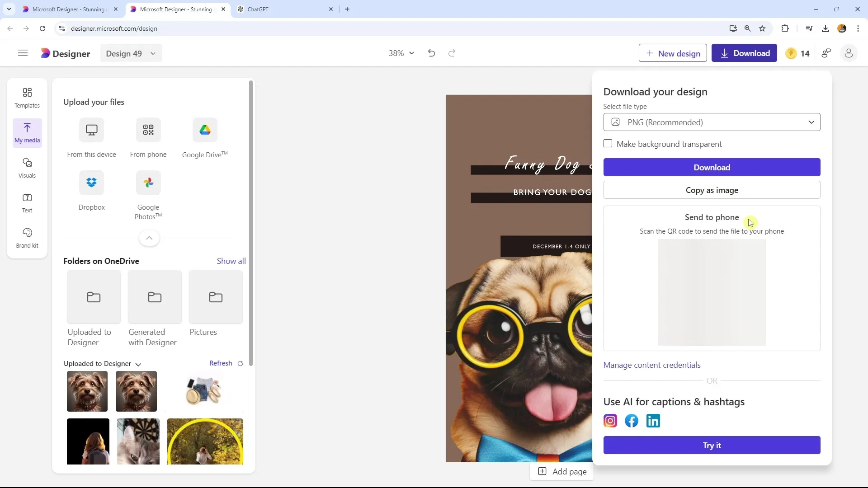Click the top toolbar Download button
Viewport: 868px width, 488px height.
744,53
